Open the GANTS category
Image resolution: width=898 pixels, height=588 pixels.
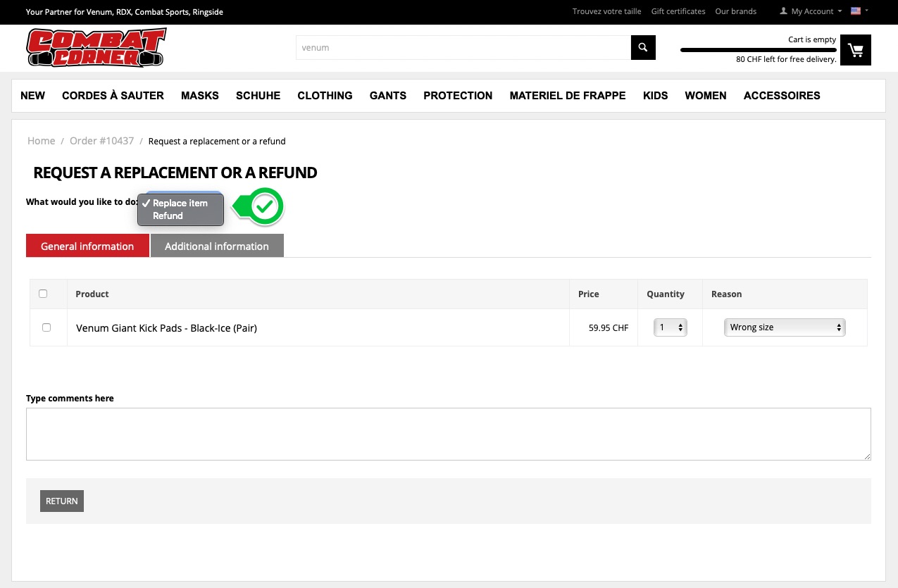388,96
